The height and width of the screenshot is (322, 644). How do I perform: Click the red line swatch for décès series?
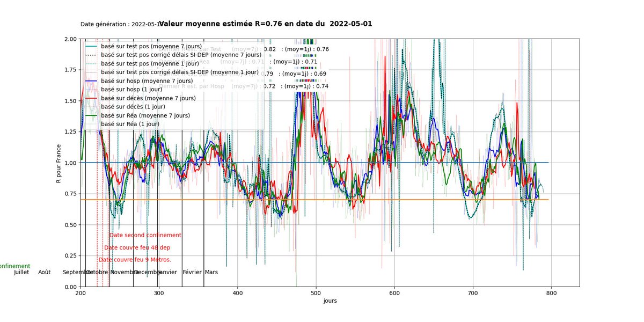point(91,98)
